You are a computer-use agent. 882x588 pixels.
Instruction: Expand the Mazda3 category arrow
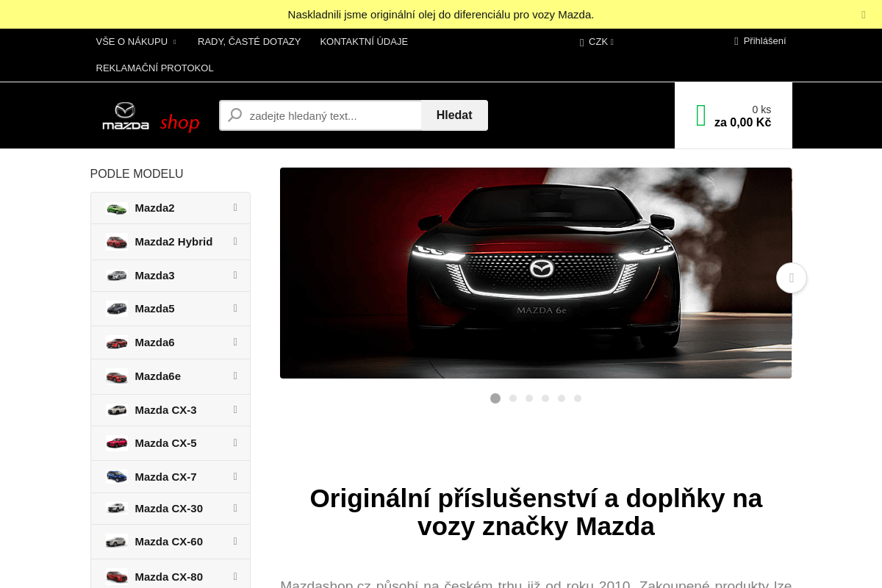[235, 275]
